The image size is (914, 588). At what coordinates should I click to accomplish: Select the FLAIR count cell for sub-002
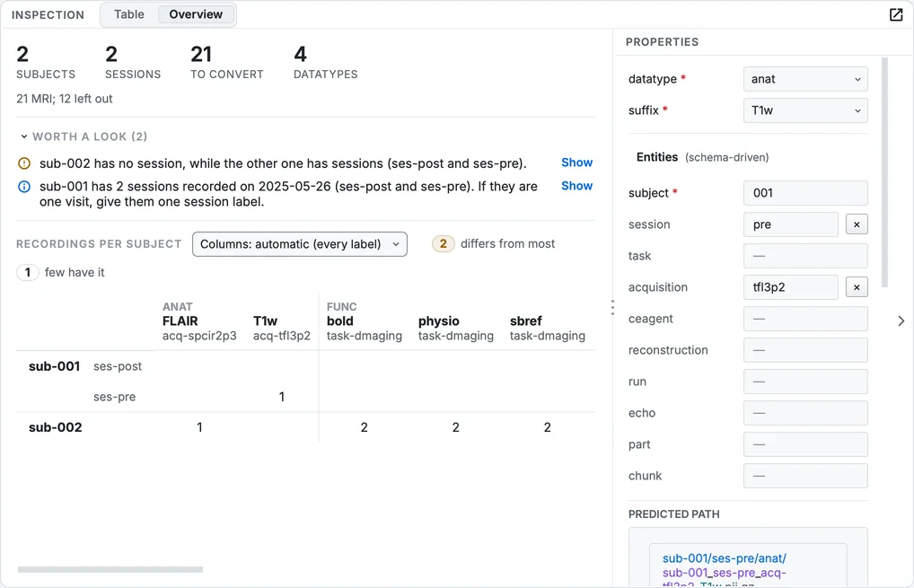click(x=199, y=427)
